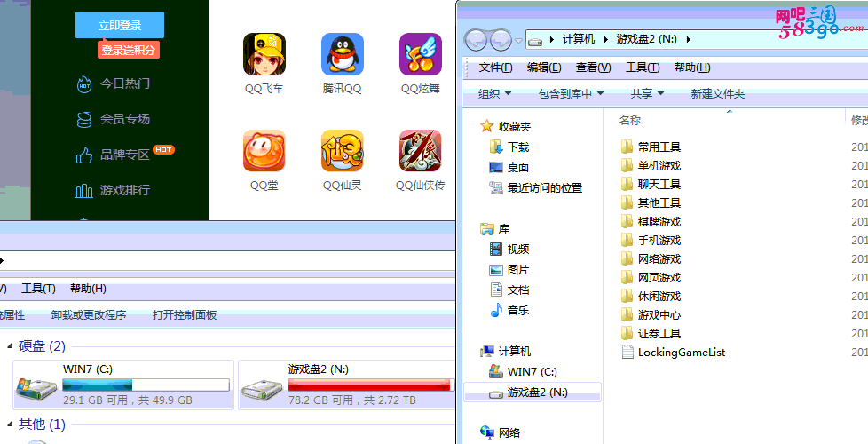Image resolution: width=868 pixels, height=444 pixels.
Task: Click the 会员专场 coins icon
Action: point(84,120)
